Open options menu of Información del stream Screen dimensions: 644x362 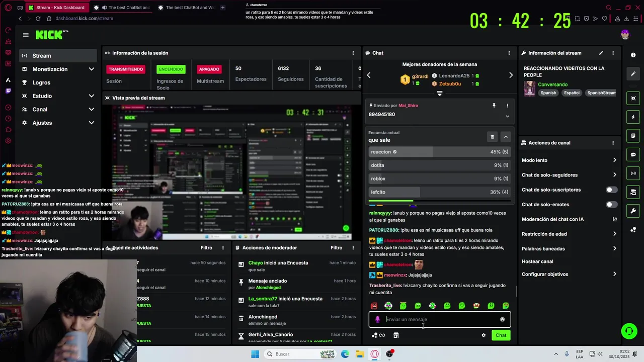(613, 53)
